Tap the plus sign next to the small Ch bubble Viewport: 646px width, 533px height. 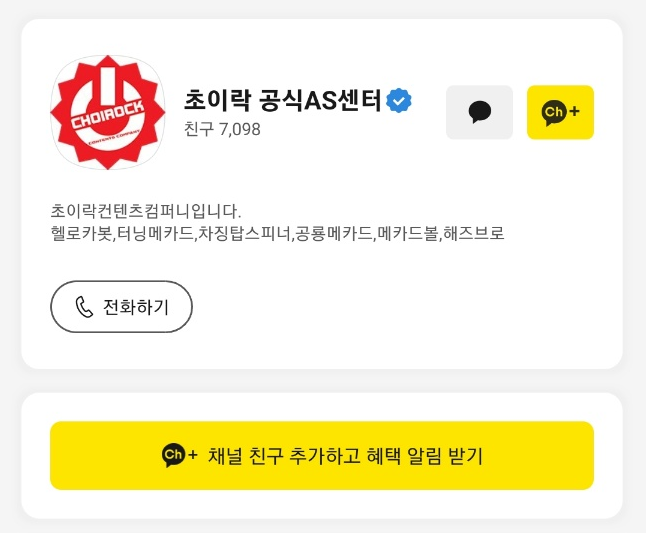(574, 111)
